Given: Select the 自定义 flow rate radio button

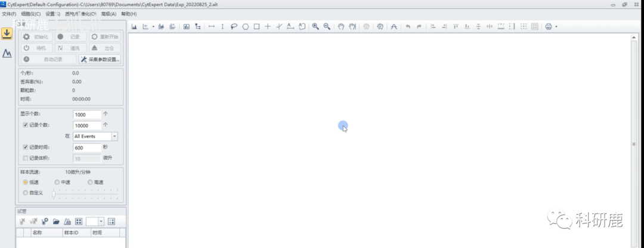Looking at the screenshot, I should [x=25, y=193].
